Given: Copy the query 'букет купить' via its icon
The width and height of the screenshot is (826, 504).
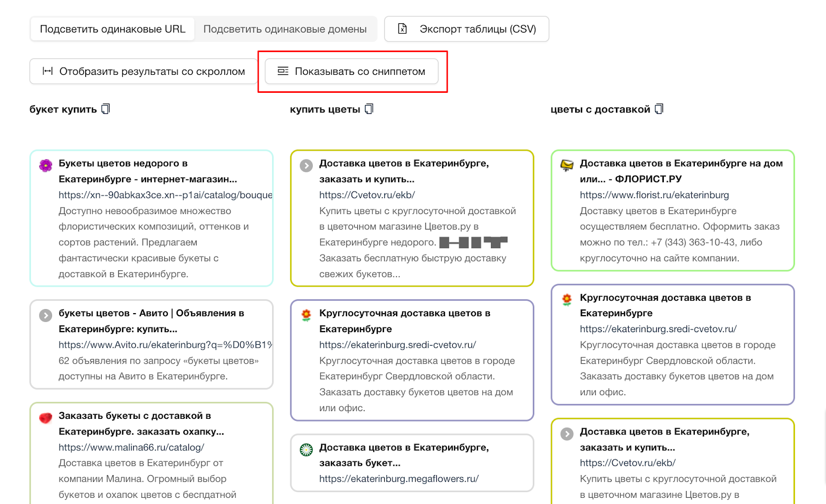Looking at the screenshot, I should [106, 109].
